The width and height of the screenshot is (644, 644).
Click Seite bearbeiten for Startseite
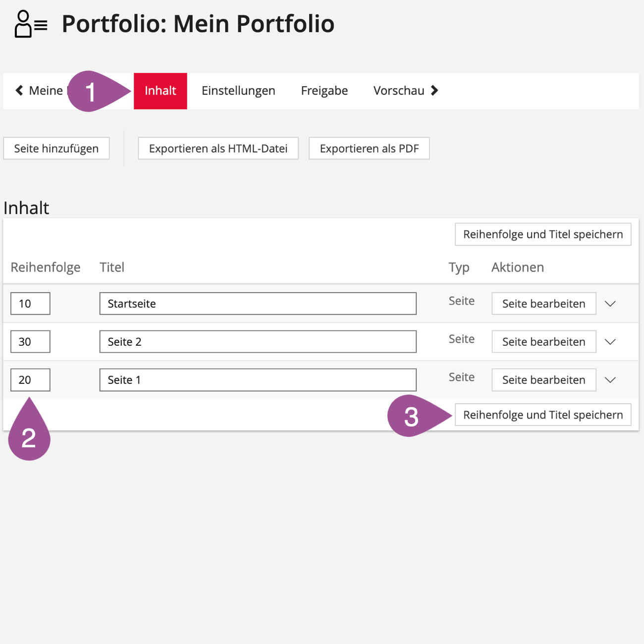[543, 304]
